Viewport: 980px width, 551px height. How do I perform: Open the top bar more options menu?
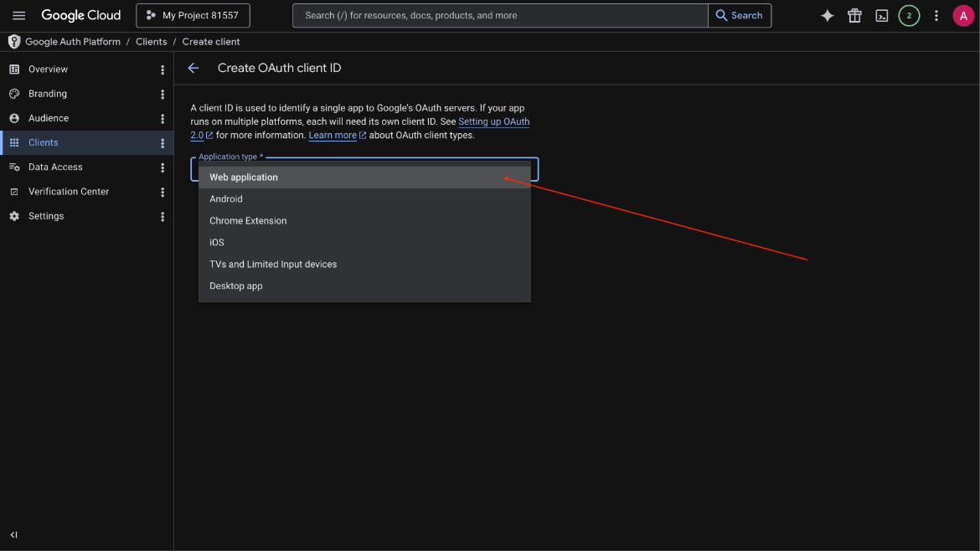pos(936,16)
